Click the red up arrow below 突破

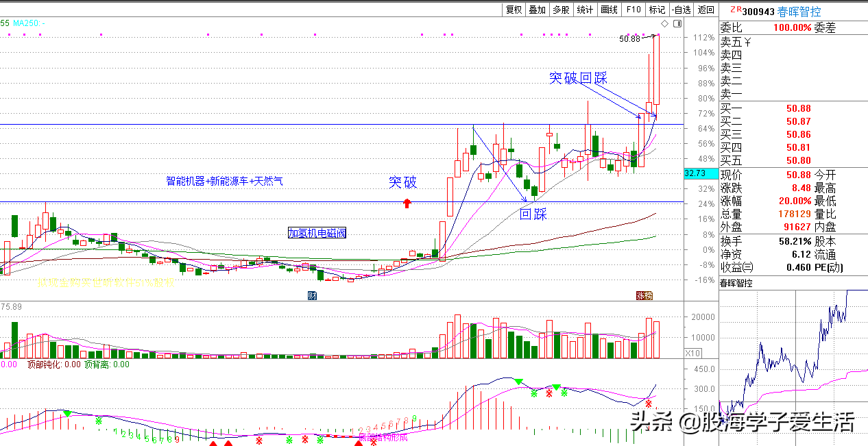point(407,203)
